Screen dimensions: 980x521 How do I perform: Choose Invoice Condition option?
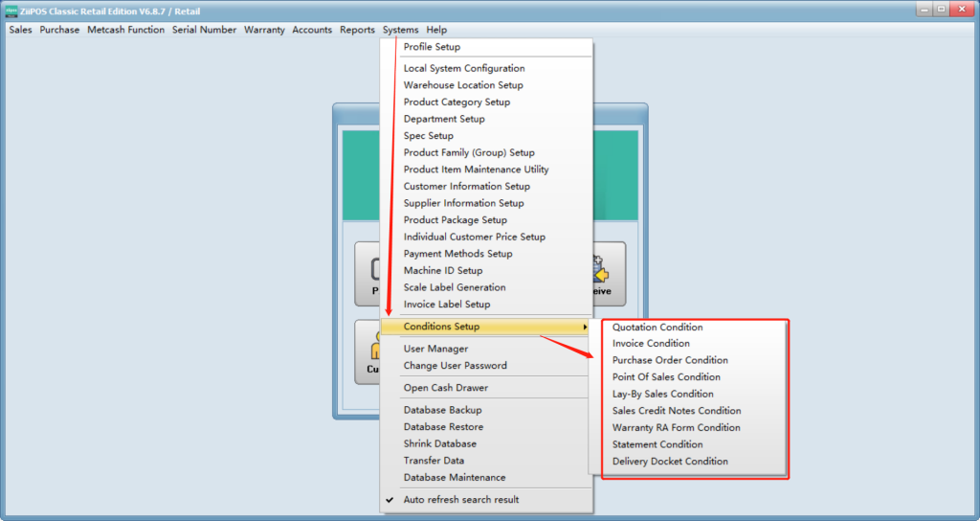651,344
